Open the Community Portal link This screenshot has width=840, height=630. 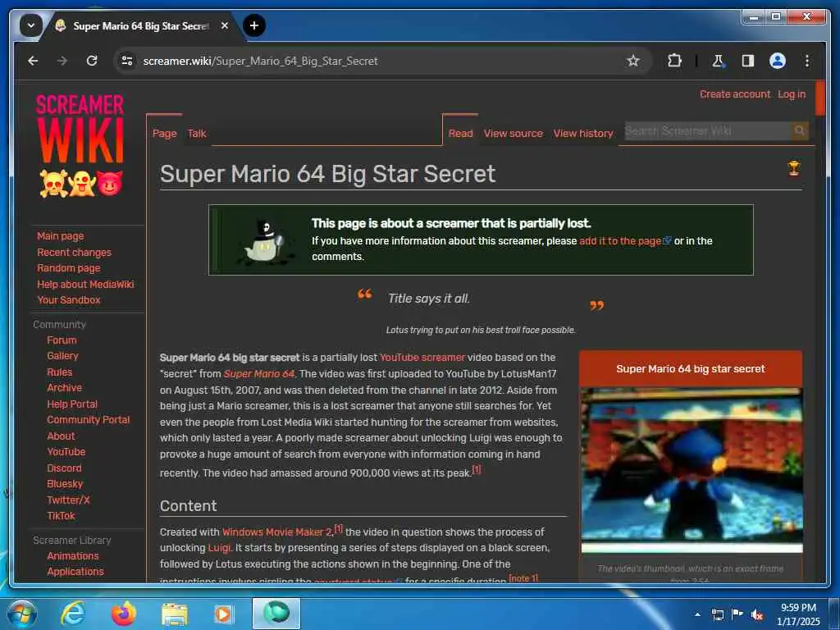[x=89, y=420]
